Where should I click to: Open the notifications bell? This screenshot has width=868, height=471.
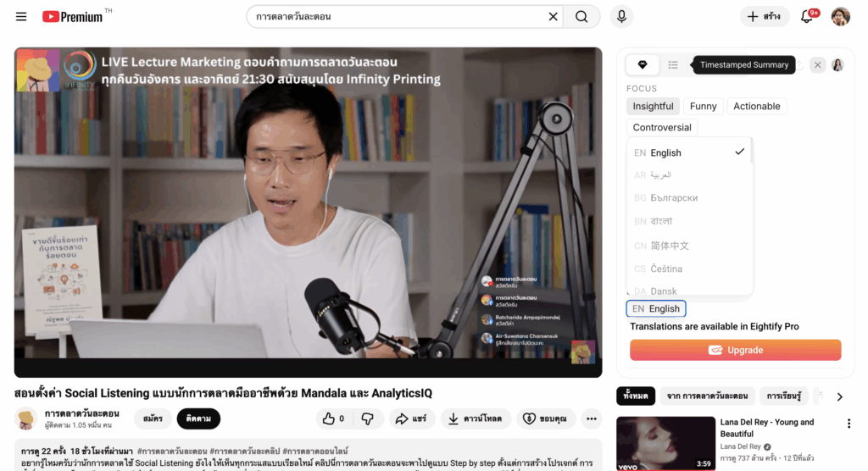(807, 17)
